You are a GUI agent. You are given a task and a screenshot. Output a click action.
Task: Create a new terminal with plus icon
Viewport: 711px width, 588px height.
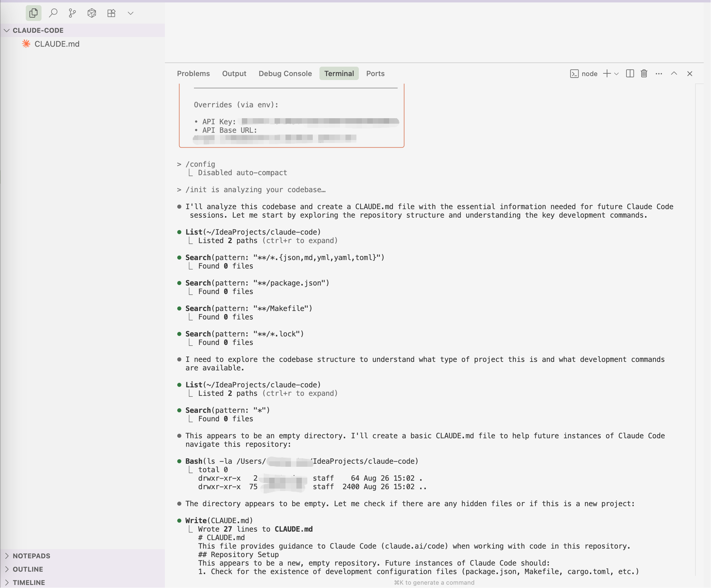(607, 74)
